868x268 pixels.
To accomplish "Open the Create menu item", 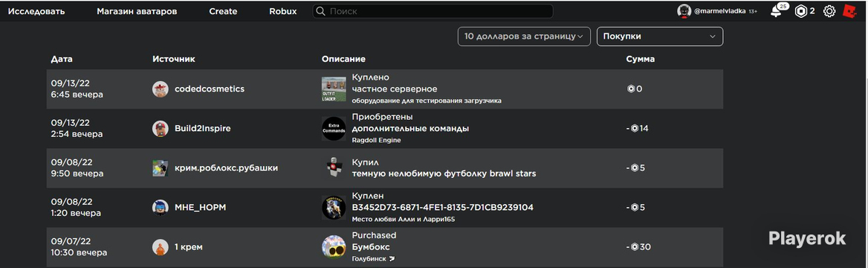I will tap(223, 11).
